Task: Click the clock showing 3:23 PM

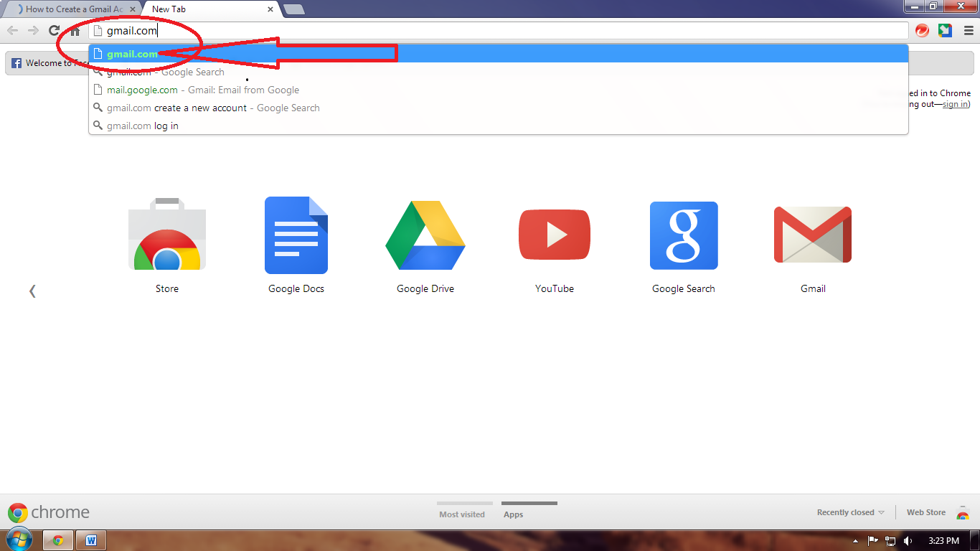Action: tap(943, 541)
